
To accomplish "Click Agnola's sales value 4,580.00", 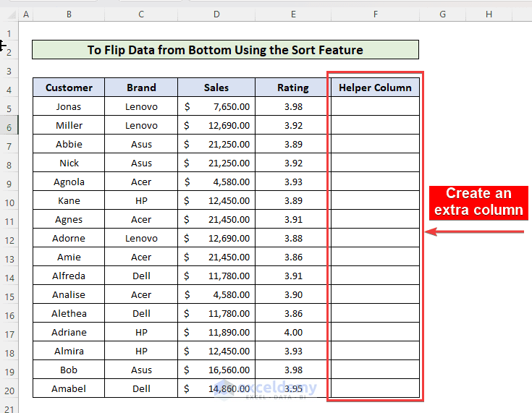I will [x=216, y=182].
